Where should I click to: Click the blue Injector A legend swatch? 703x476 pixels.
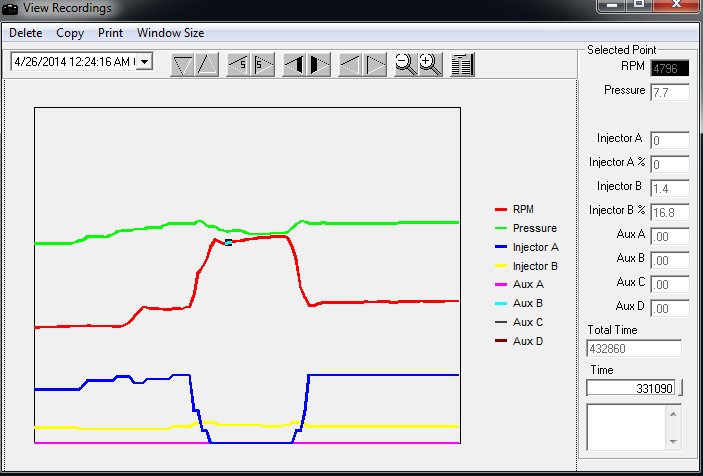point(501,247)
